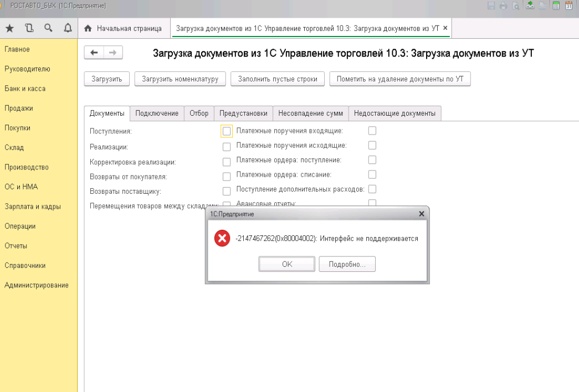Switch to the Подключение tab
Viewport: 579px width, 392px height.
[x=157, y=113]
